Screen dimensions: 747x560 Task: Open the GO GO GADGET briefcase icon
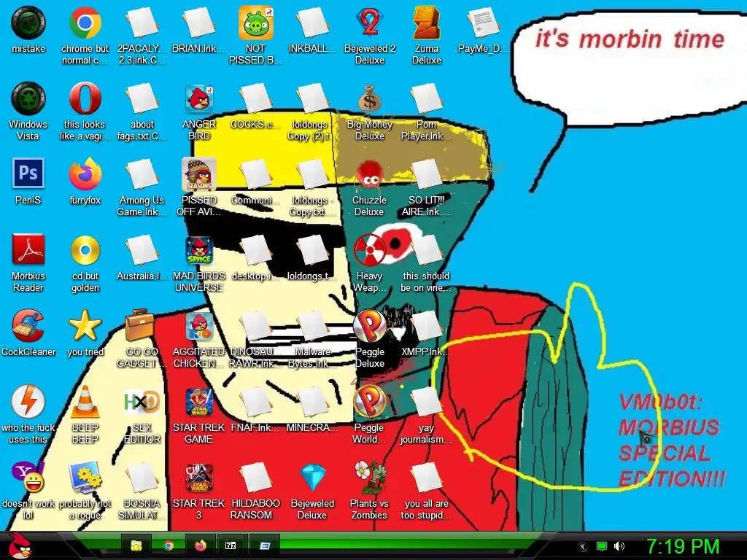pos(139,324)
